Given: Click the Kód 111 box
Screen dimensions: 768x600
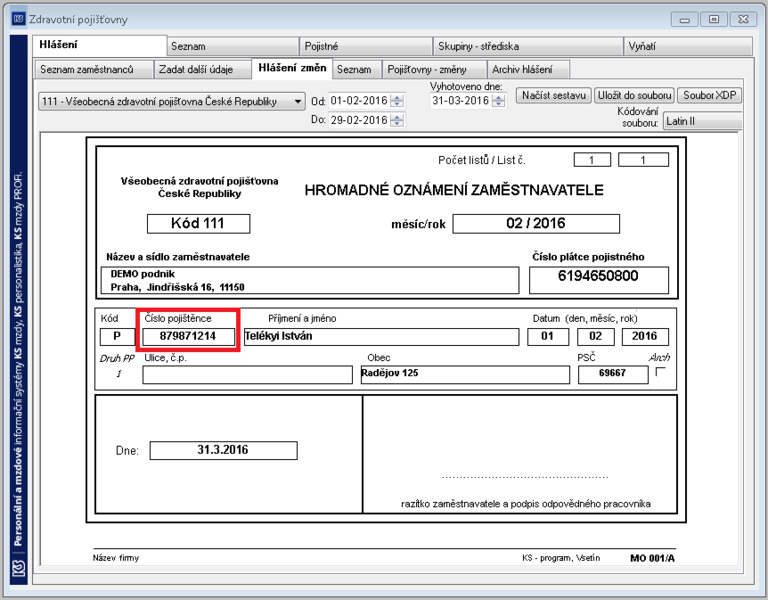Looking at the screenshot, I should (x=198, y=224).
